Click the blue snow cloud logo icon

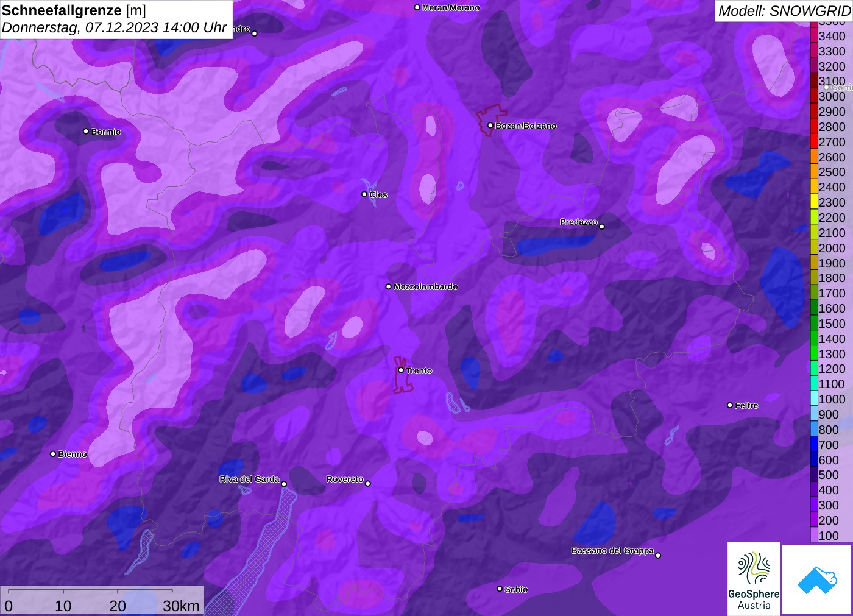pos(817,579)
